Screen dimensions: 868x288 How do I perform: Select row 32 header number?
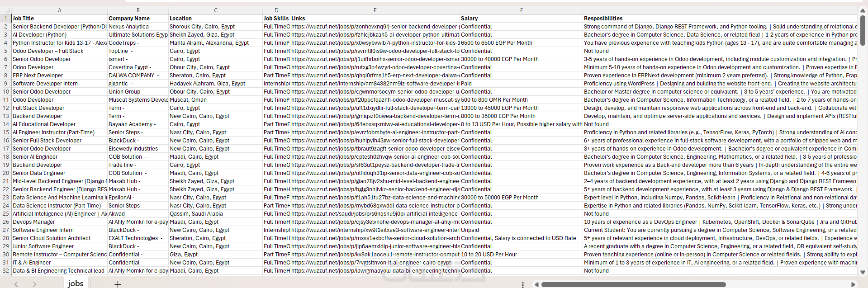point(5,271)
